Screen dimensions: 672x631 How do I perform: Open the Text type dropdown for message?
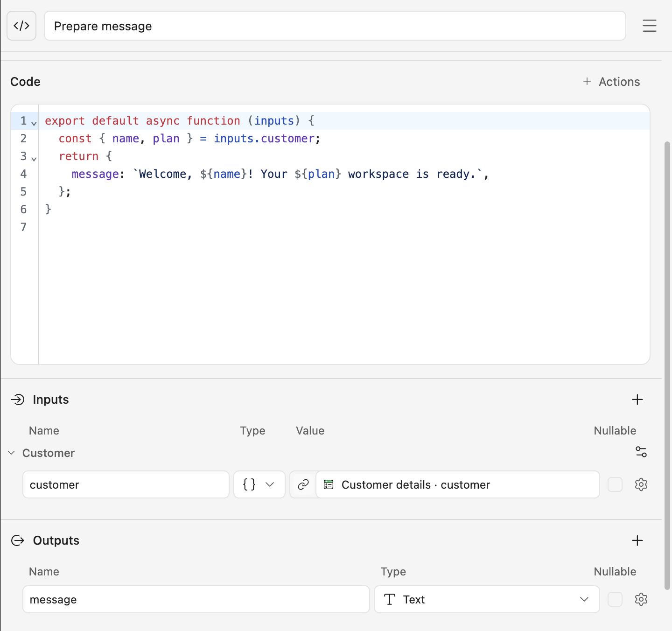coord(487,599)
